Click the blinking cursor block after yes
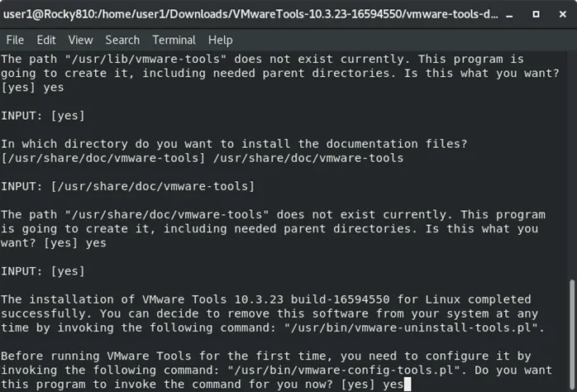Image resolution: width=577 pixels, height=392 pixels. pyautogui.click(x=408, y=385)
